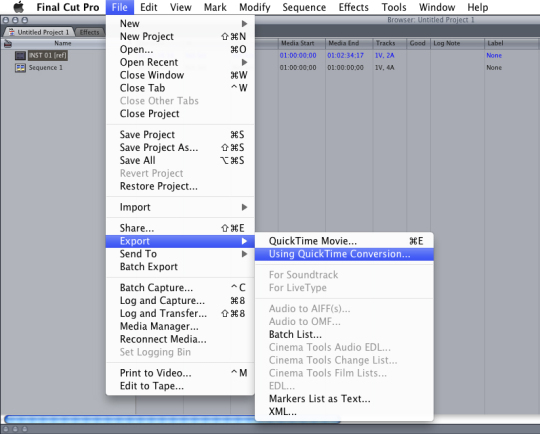The height and width of the screenshot is (434, 540).
Task: Click the Good column header
Action: tap(417, 43)
